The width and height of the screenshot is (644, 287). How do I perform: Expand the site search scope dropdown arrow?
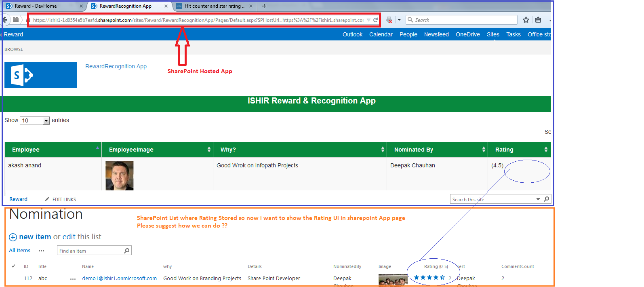538,199
